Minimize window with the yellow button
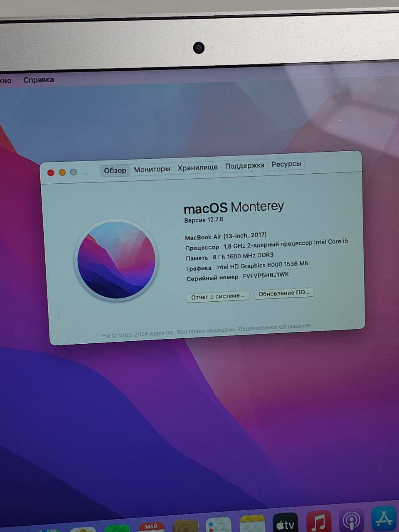The width and height of the screenshot is (399, 532). (62, 172)
